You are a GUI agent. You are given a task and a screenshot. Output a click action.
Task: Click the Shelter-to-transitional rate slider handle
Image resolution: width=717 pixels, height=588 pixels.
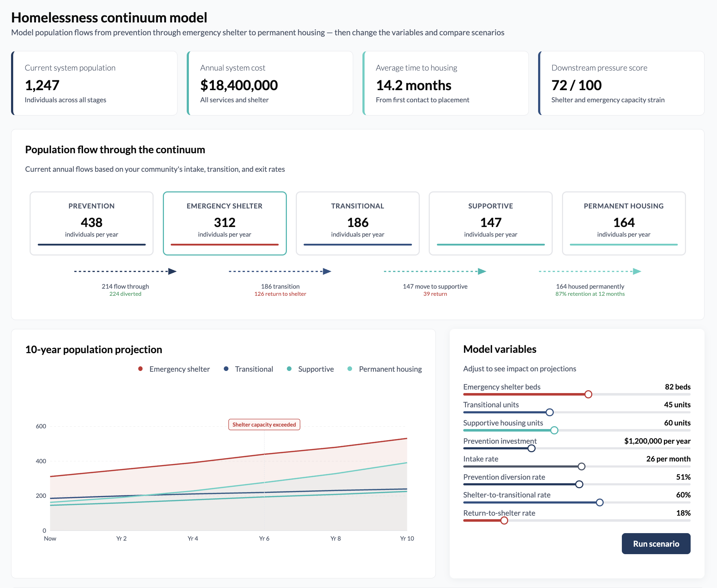600,502
